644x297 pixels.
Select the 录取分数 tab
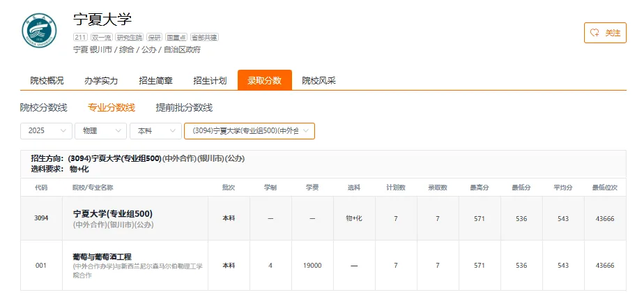[x=265, y=80]
